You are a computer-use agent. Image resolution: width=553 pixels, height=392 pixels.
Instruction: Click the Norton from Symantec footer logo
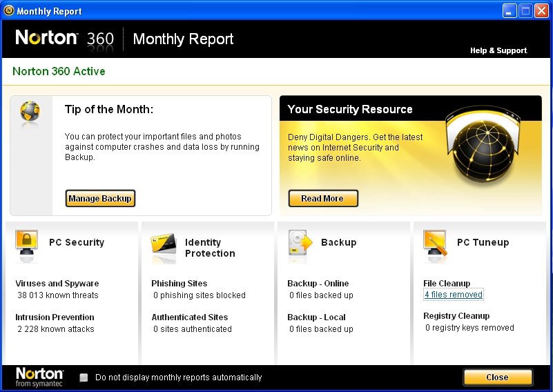39,378
